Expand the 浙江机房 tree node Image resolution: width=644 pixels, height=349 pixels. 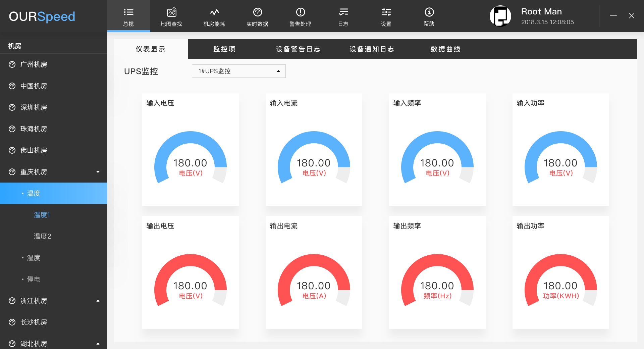[x=98, y=301]
